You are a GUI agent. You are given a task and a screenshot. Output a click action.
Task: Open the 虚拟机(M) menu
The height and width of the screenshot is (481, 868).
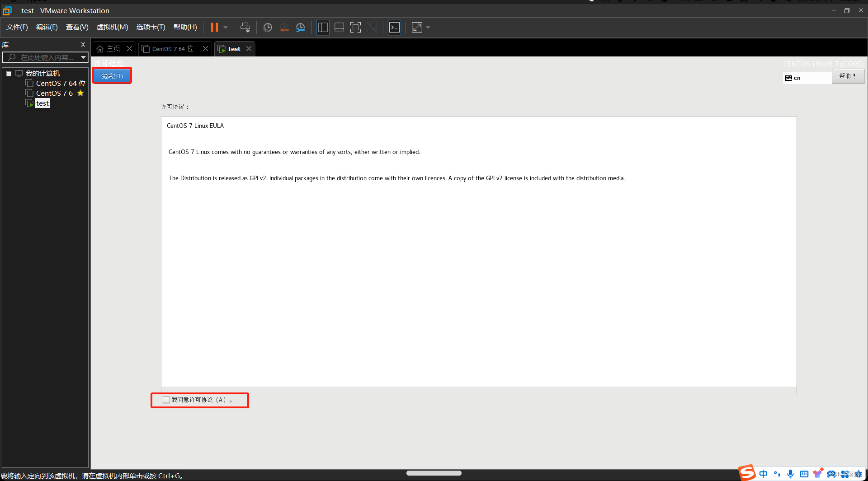pos(113,27)
